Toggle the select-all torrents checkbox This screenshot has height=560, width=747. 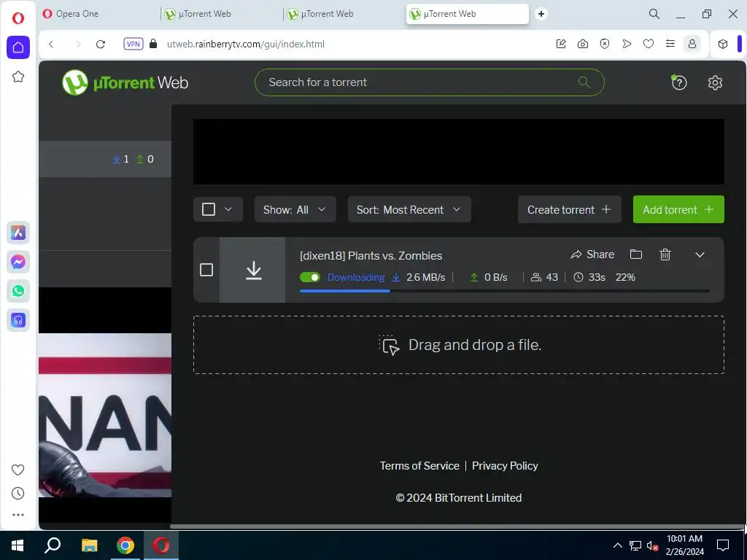[208, 209]
